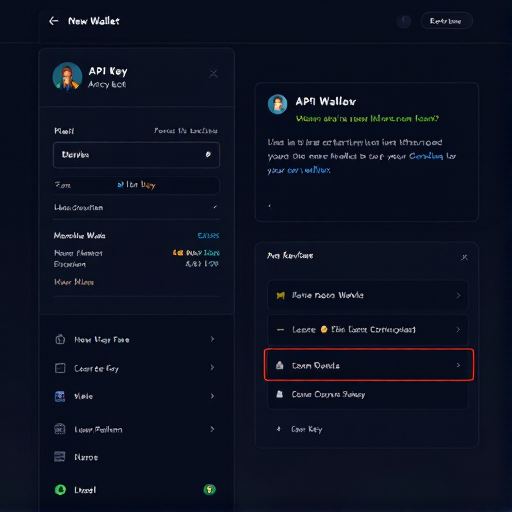This screenshot has width=512, height=512.
Task: Open the dropdown field below Fleet label
Action: tap(136, 155)
